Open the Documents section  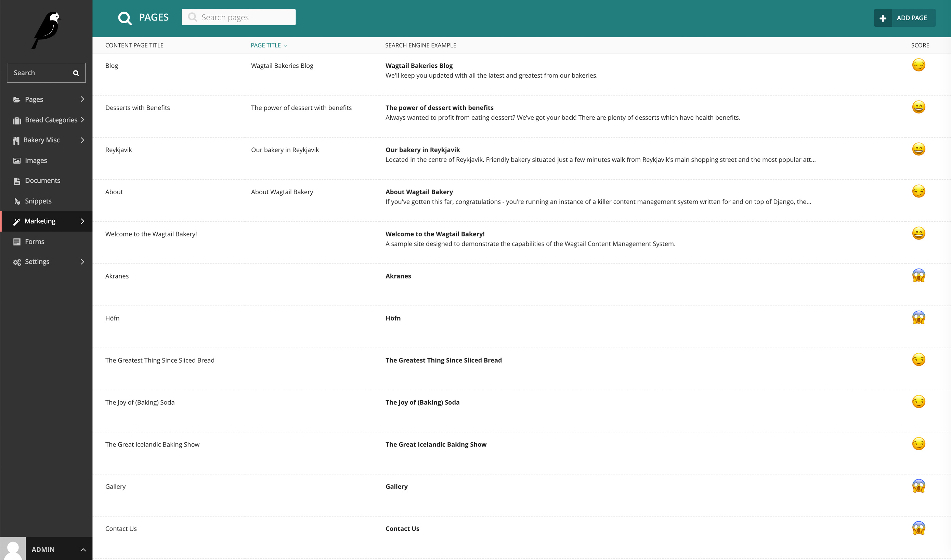(43, 181)
